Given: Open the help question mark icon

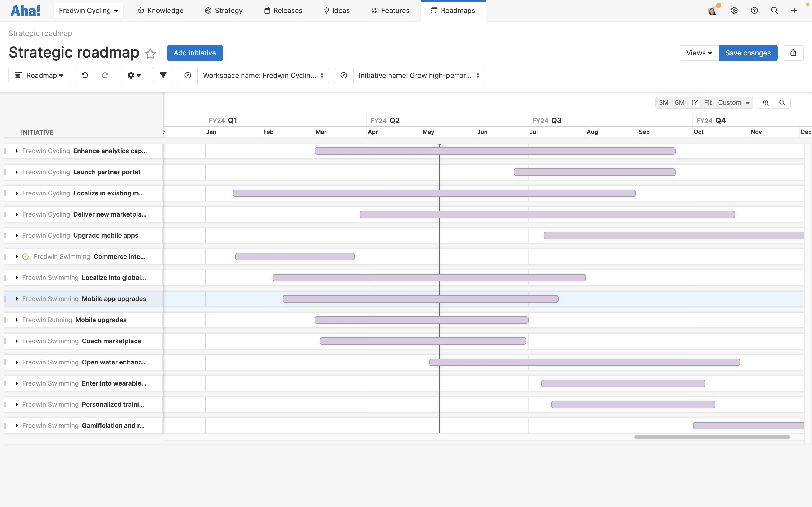Looking at the screenshot, I should pos(754,10).
